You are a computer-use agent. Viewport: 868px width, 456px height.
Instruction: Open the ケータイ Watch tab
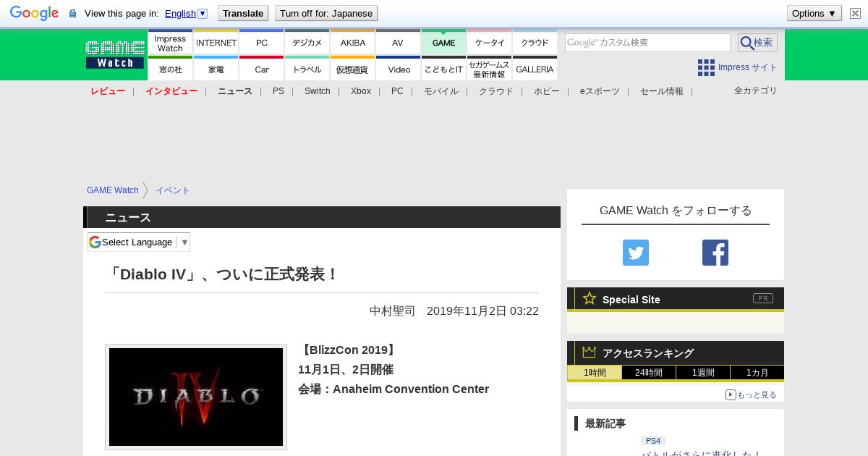point(490,43)
